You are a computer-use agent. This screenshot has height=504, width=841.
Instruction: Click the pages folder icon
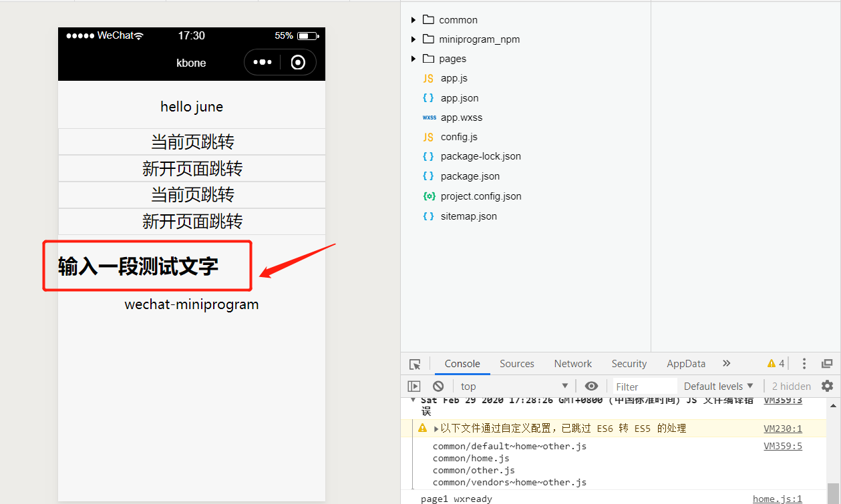[x=428, y=58]
